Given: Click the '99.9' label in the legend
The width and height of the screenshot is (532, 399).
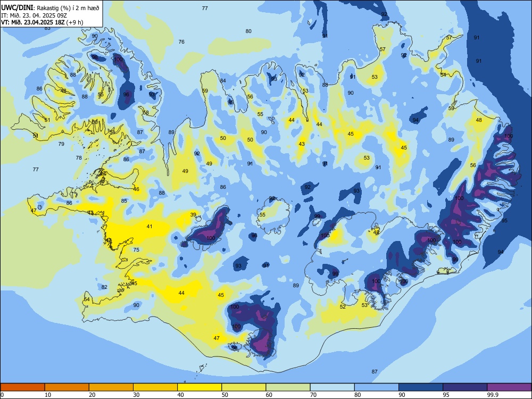Looking at the screenshot, I should pyautogui.click(x=492, y=395).
